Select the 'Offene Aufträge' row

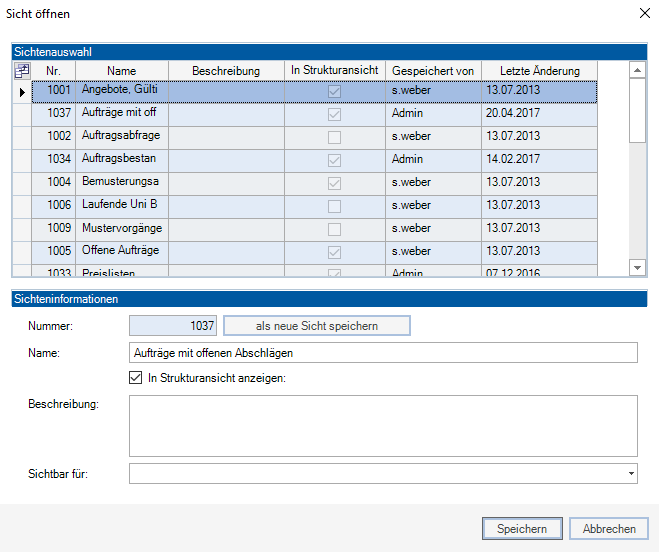(x=121, y=250)
